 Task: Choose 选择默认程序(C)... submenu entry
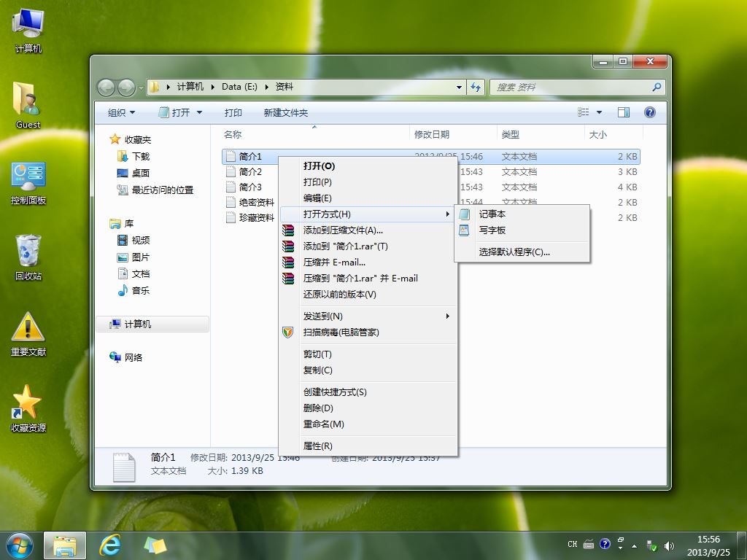point(522,252)
